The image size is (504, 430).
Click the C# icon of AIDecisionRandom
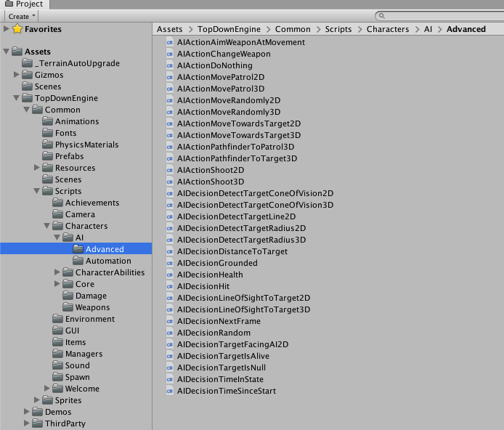(x=170, y=333)
